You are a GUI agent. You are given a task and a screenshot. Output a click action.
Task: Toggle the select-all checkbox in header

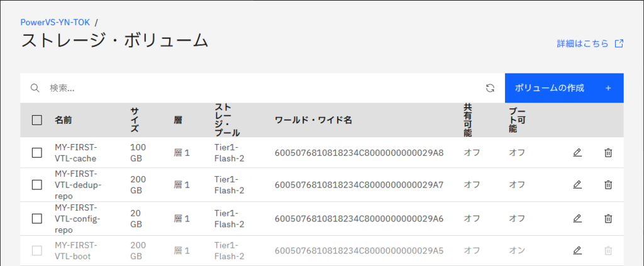pyautogui.click(x=37, y=120)
